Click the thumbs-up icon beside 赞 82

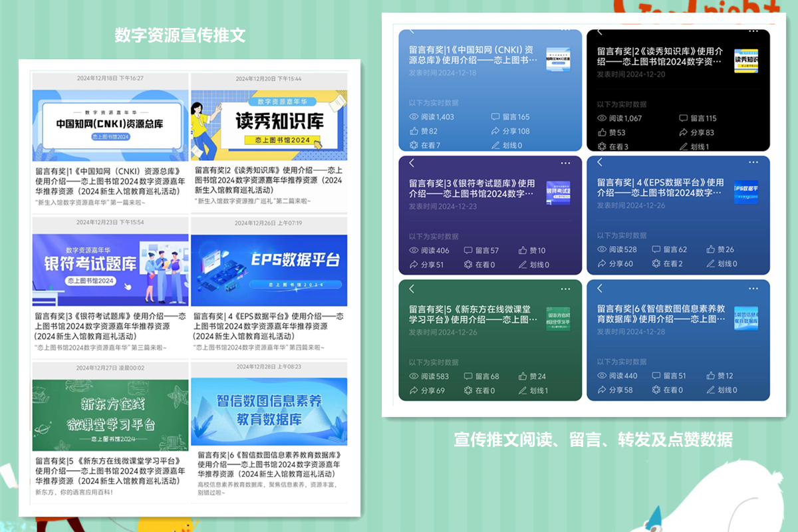coord(414,132)
